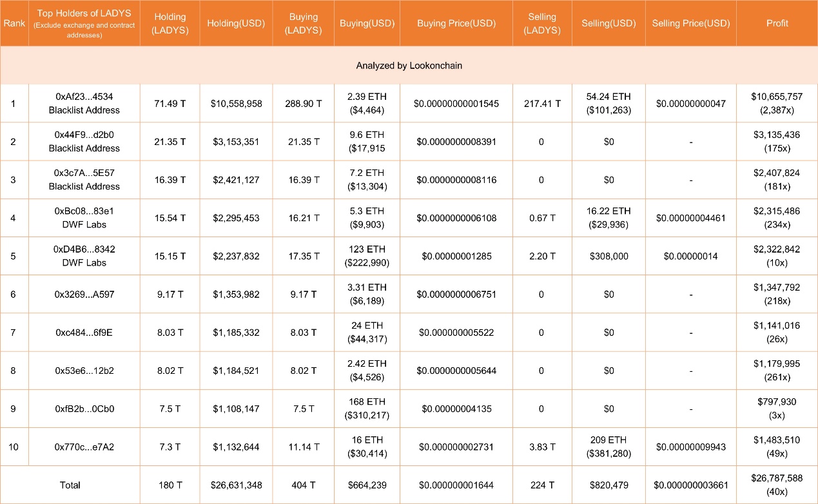Viewport: 818px width, 504px height.
Task: Select buying price "$0.0000000008391"
Action: 457,141
